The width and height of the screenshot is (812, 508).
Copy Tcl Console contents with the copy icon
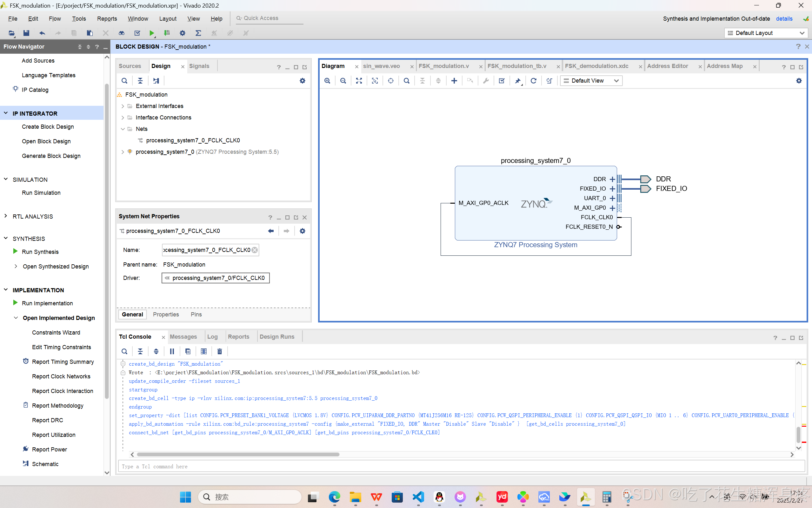point(188,351)
